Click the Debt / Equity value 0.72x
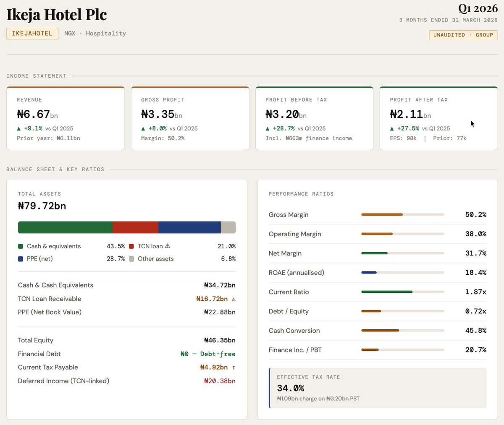 tap(476, 311)
